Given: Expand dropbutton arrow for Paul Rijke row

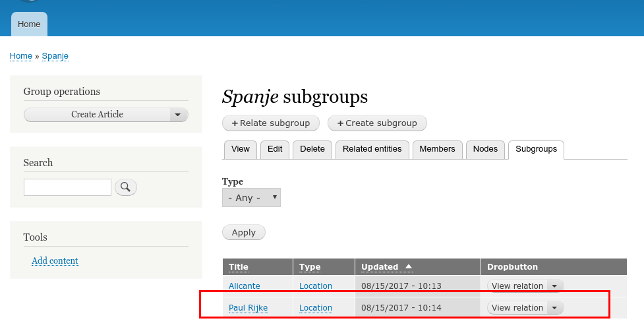Looking at the screenshot, I should (x=554, y=308).
